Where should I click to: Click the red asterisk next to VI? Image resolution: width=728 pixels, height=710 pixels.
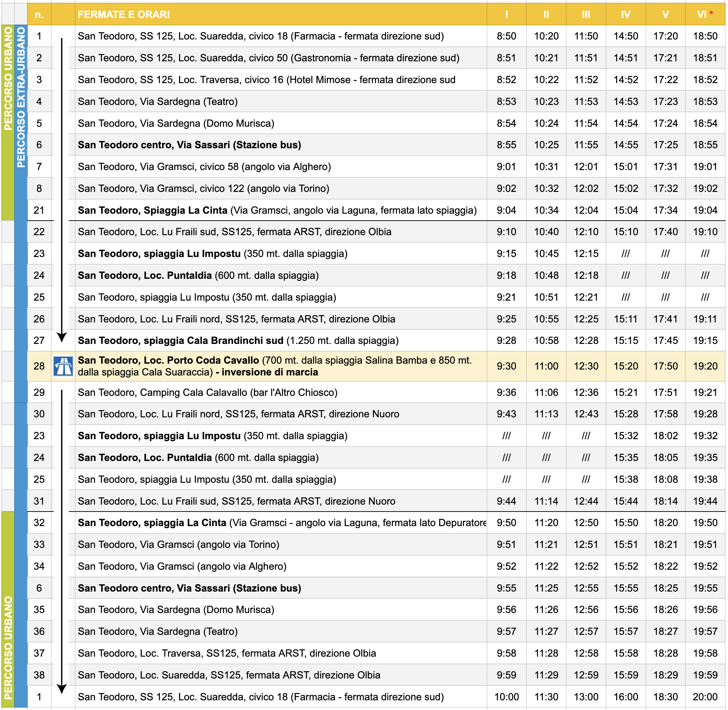click(711, 14)
